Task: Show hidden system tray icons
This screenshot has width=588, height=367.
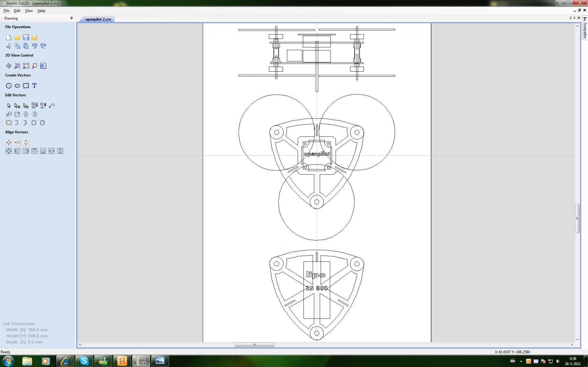Action: (x=521, y=361)
